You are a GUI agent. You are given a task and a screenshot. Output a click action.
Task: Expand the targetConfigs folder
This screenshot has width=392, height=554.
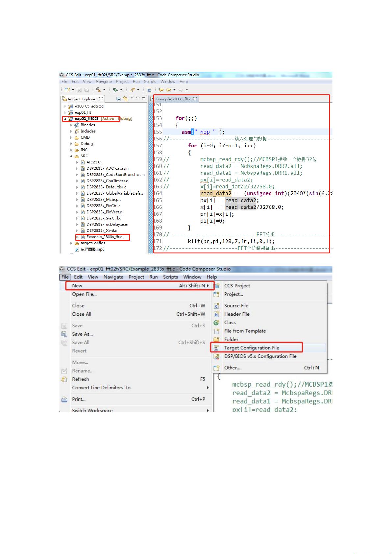(x=71, y=243)
